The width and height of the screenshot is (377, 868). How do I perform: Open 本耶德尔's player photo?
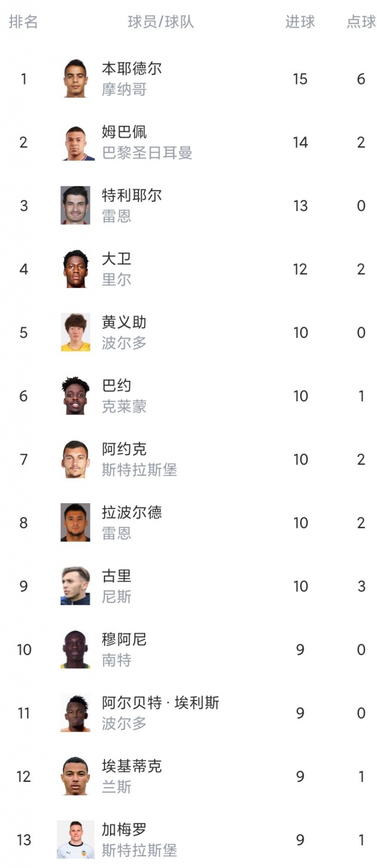pos(75,78)
